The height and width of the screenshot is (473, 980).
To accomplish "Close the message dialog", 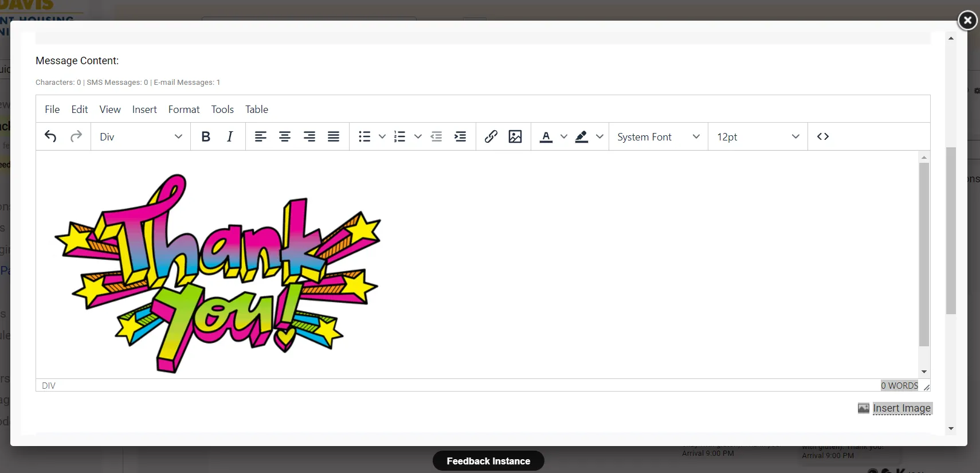I will point(967,21).
